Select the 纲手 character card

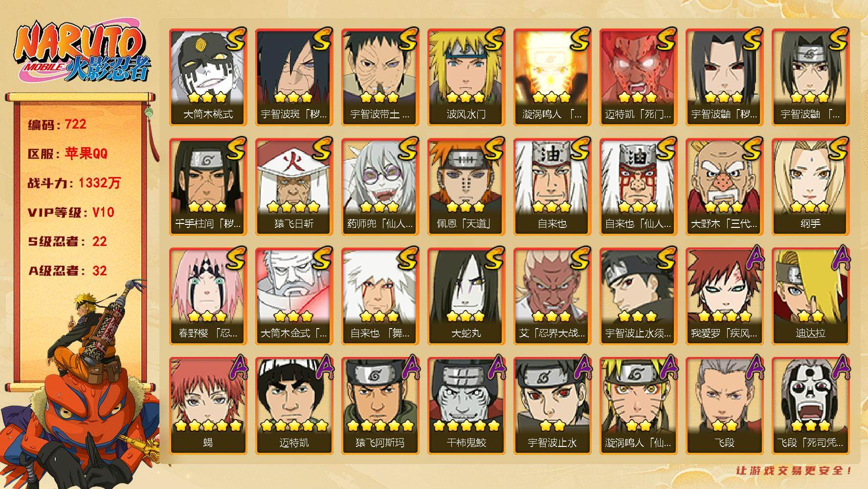pyautogui.click(x=810, y=187)
